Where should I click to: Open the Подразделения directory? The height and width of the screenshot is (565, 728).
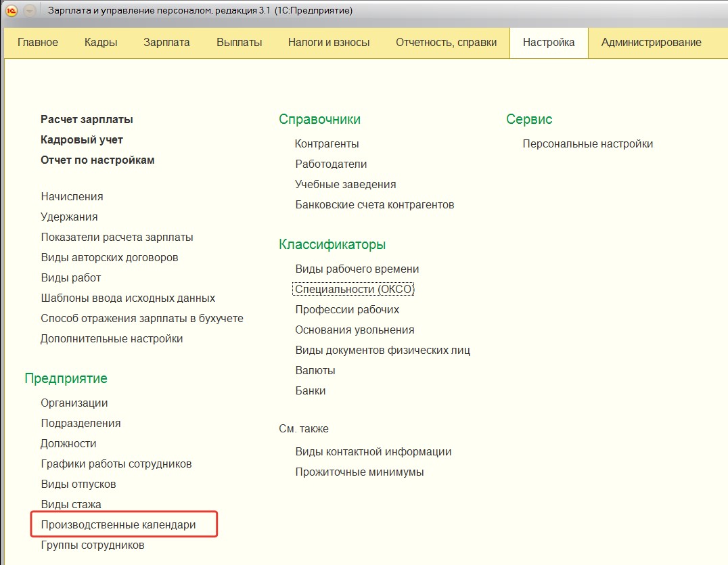(81, 424)
